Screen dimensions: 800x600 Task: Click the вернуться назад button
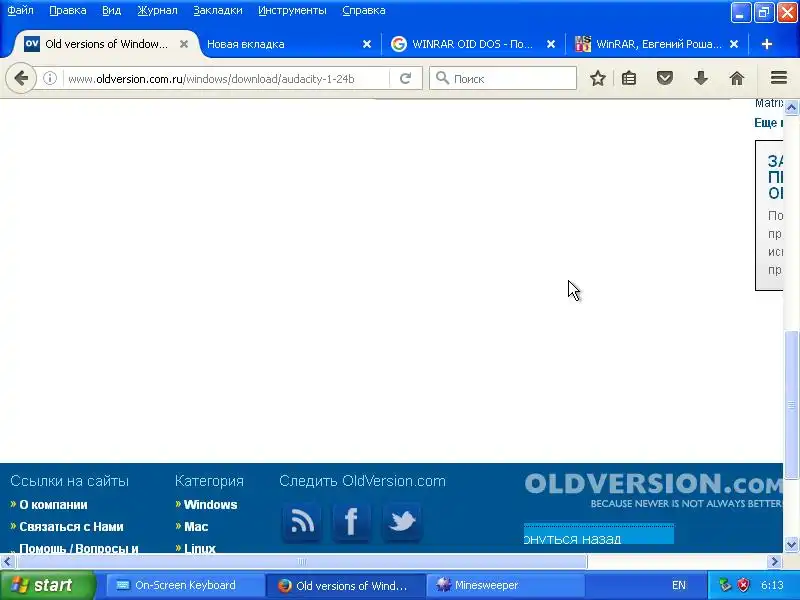click(598, 535)
